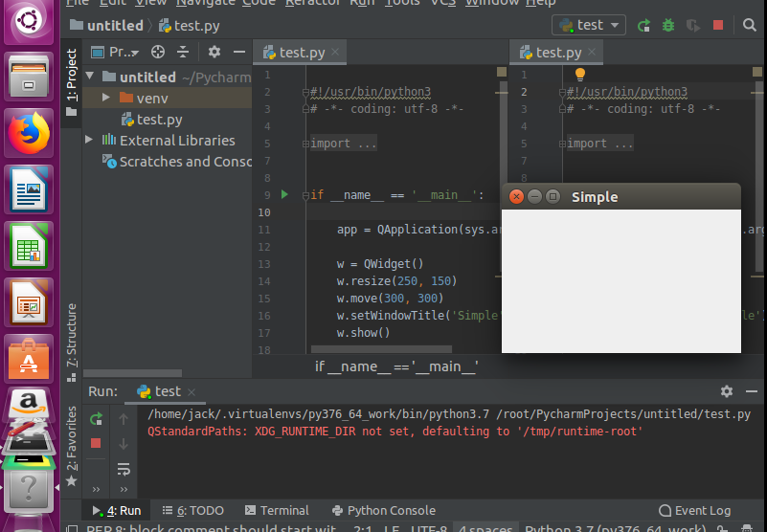Open the Python Console tool window
Viewport: 767px width, 532px height.
click(x=384, y=511)
